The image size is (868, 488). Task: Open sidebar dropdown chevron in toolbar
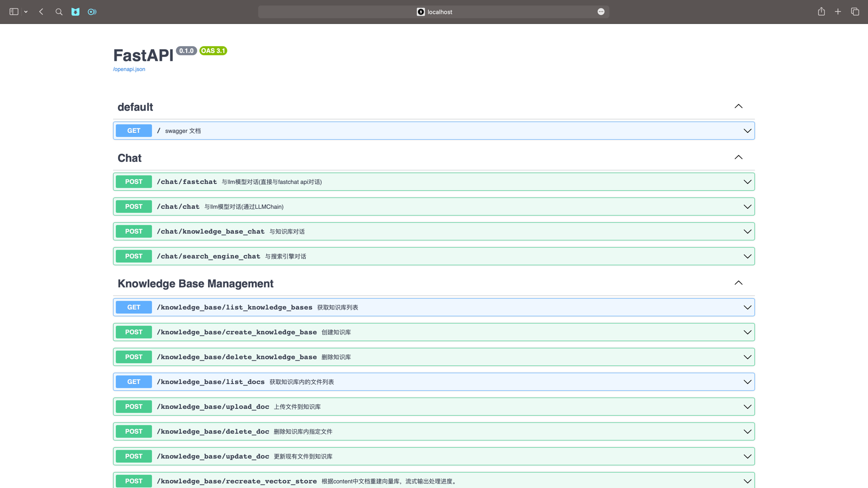[x=26, y=12]
